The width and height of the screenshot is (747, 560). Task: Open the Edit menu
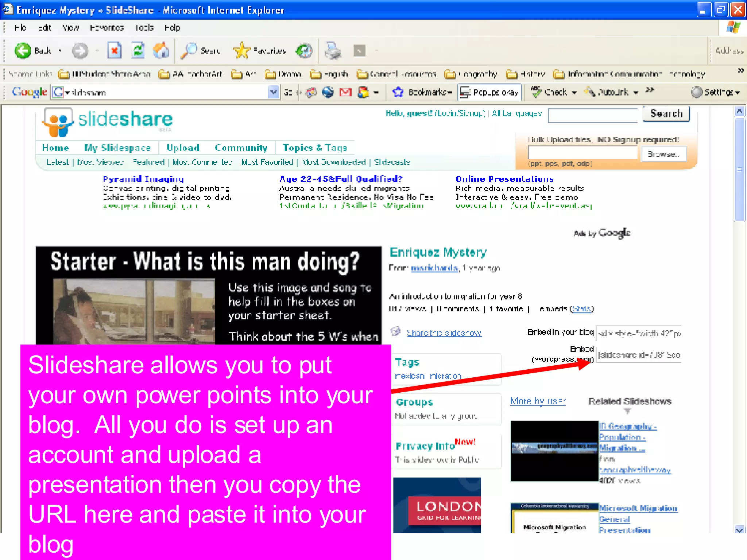coord(44,28)
